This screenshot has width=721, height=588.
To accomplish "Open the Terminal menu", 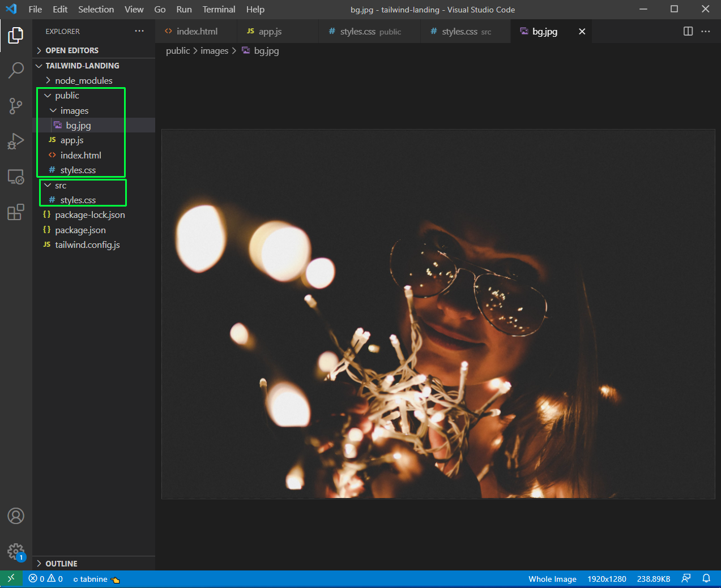I will (219, 9).
